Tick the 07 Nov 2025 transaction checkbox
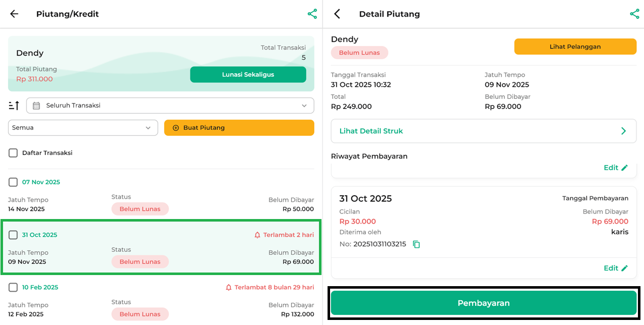 13,182
